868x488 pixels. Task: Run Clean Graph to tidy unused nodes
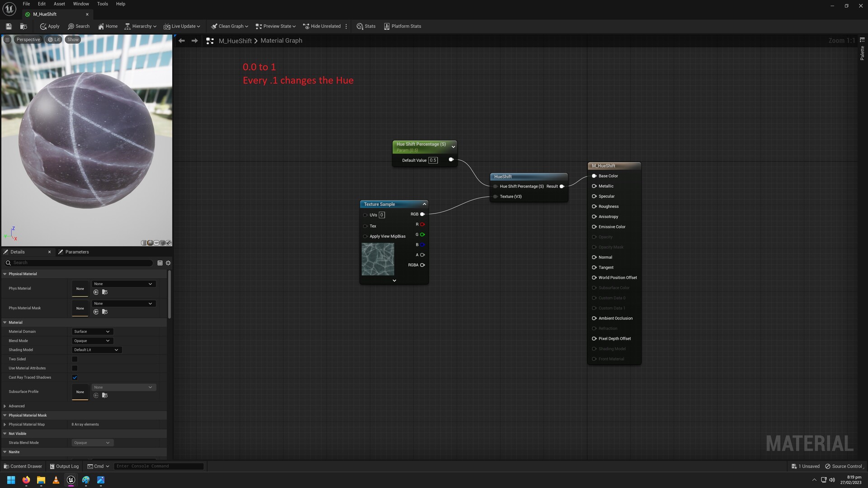(x=228, y=26)
